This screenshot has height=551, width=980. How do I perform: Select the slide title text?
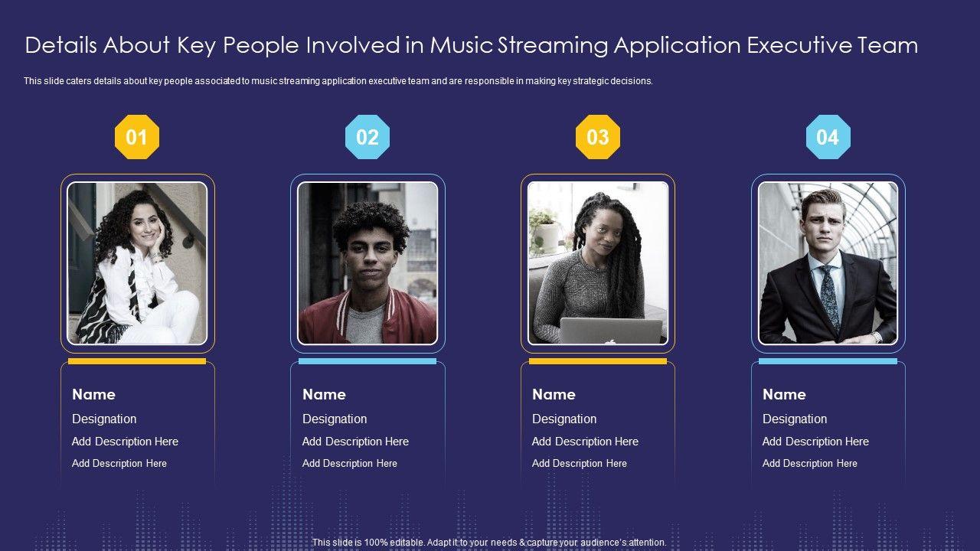[x=471, y=46]
